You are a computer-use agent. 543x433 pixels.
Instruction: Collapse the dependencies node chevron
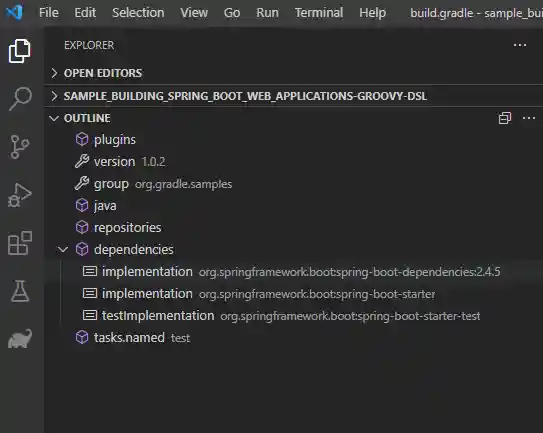[x=63, y=249]
